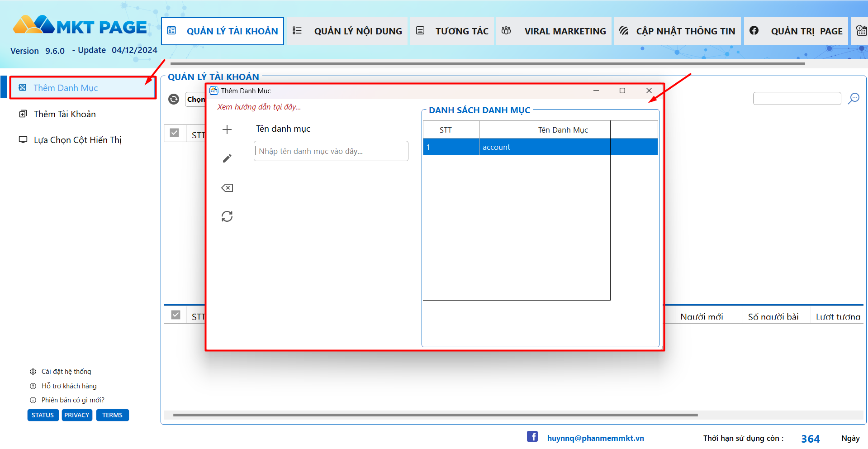The width and height of the screenshot is (868, 449).
Task: Click the plus icon to add category
Action: click(x=227, y=129)
